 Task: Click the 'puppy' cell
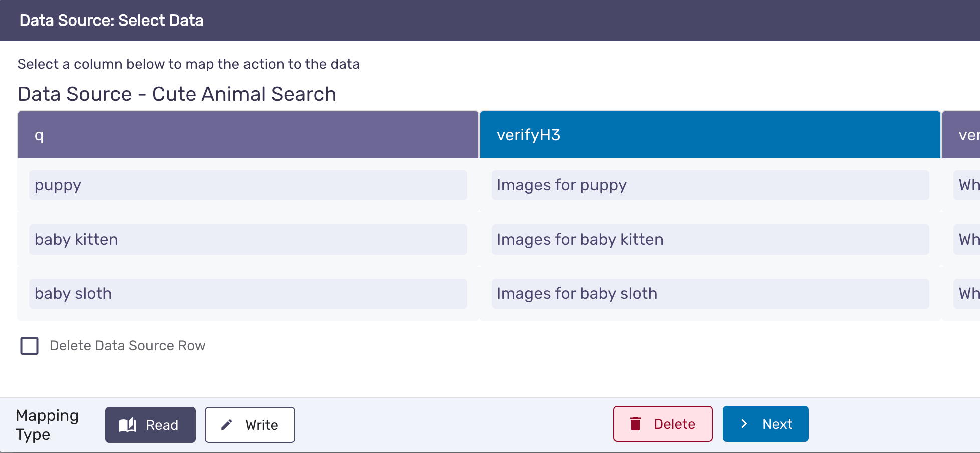coord(248,185)
